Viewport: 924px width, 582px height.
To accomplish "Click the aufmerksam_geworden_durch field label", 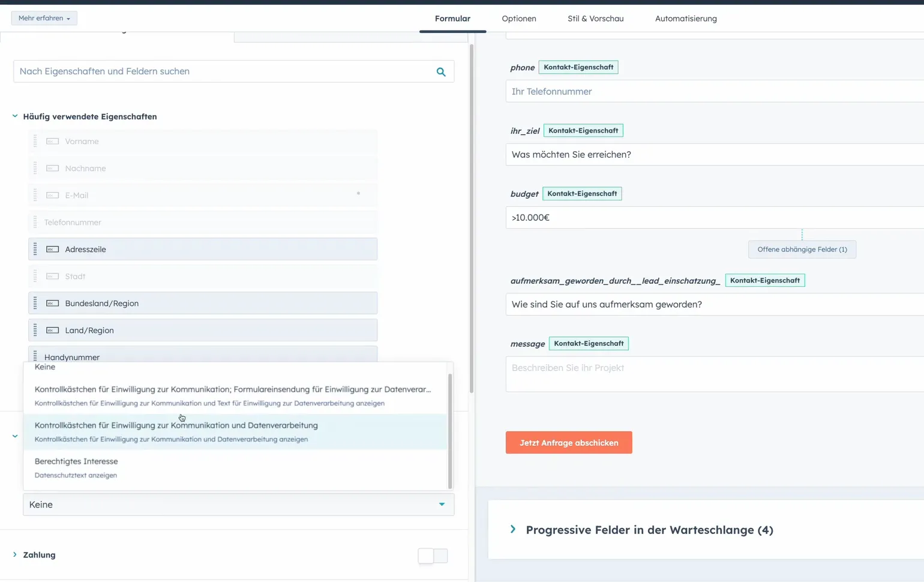I will pos(615,281).
